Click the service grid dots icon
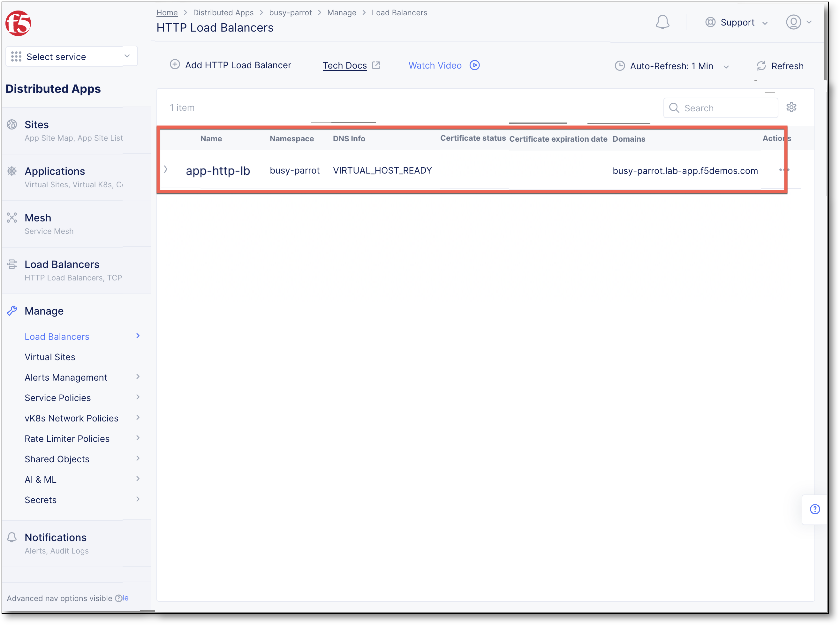This screenshot has width=840, height=625. 16,56
